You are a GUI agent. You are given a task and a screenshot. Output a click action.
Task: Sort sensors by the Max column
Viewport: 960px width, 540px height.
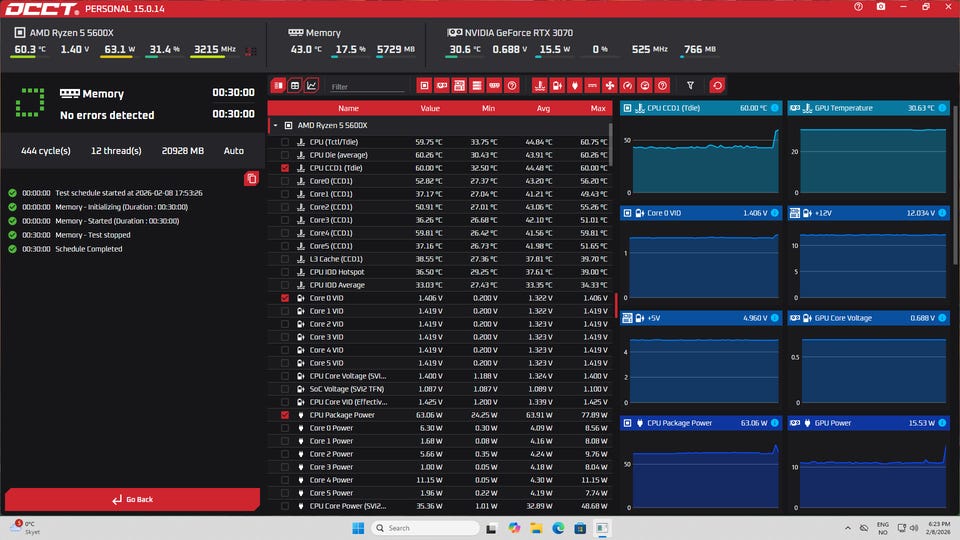click(598, 108)
